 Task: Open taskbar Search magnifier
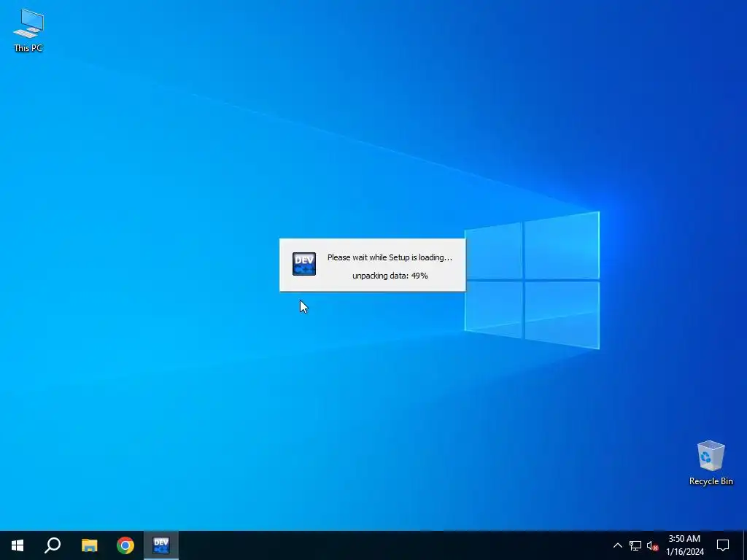[x=53, y=545]
